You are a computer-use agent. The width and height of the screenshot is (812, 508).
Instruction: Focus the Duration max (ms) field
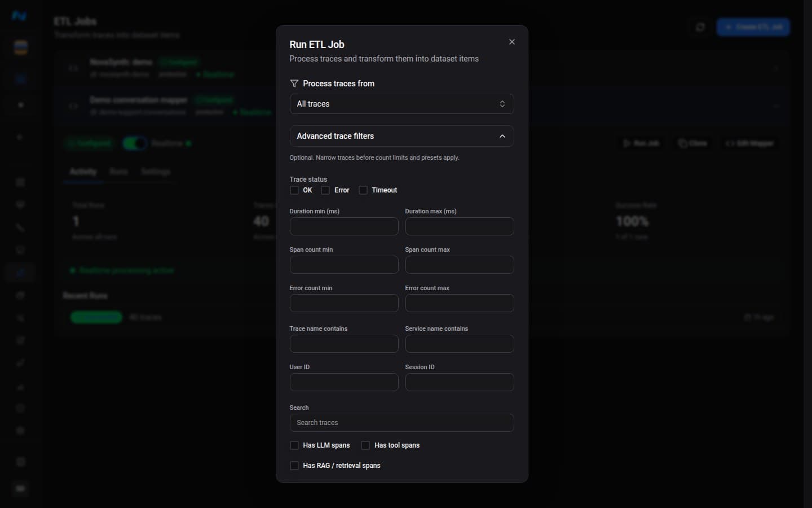[x=460, y=226]
